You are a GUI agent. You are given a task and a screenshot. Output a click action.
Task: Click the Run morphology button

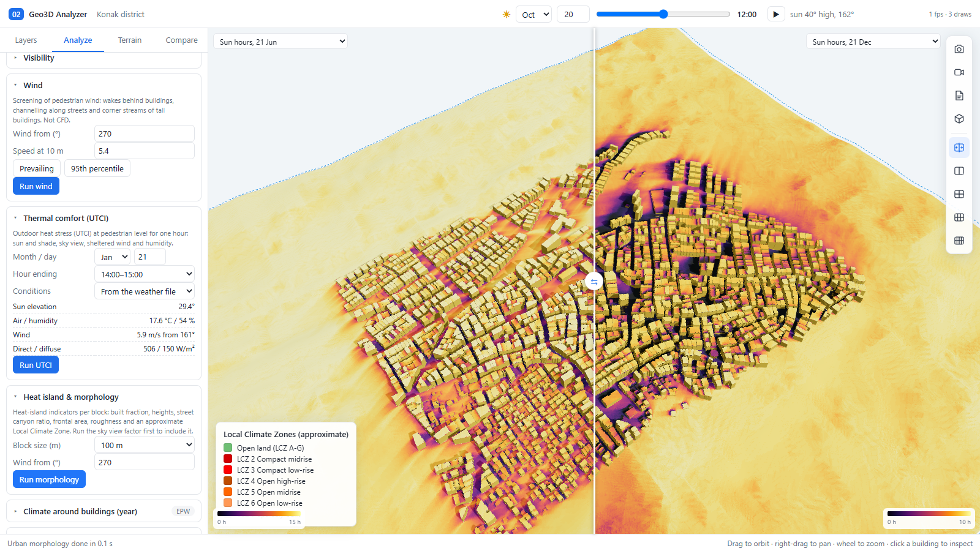(x=49, y=479)
